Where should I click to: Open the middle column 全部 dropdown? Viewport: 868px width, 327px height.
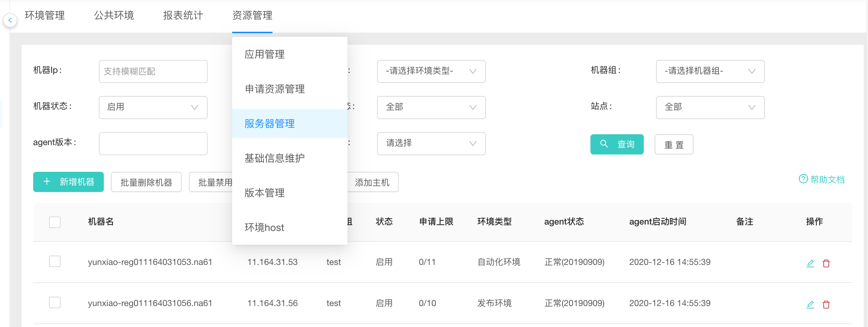tap(431, 107)
